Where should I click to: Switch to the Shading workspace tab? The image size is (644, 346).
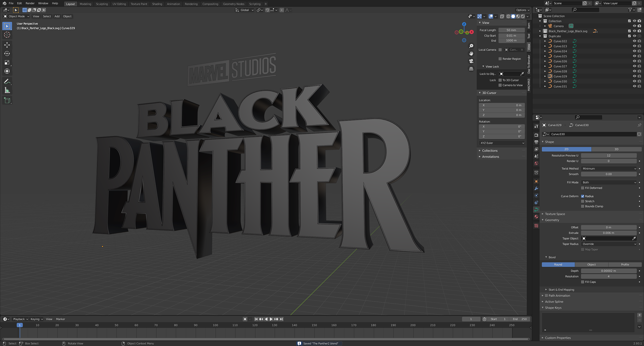(157, 4)
